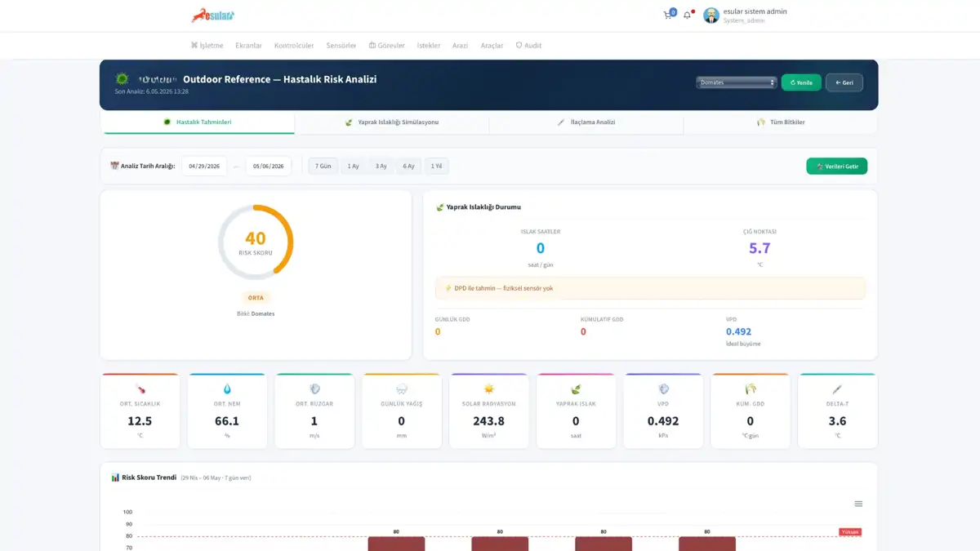The image size is (980, 551).
Task: Switch to Tüm Bitkiler tab
Action: point(781,122)
